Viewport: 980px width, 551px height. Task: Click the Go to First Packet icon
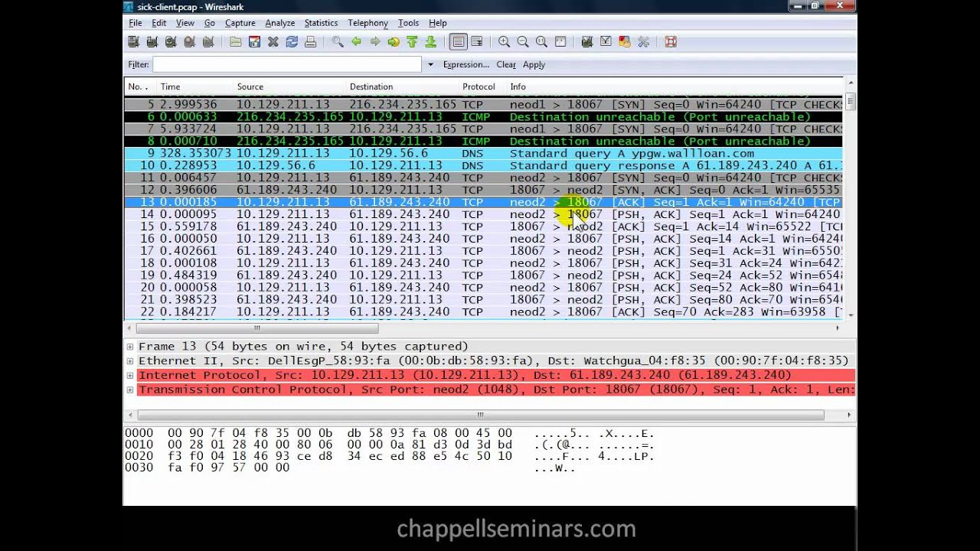[413, 41]
